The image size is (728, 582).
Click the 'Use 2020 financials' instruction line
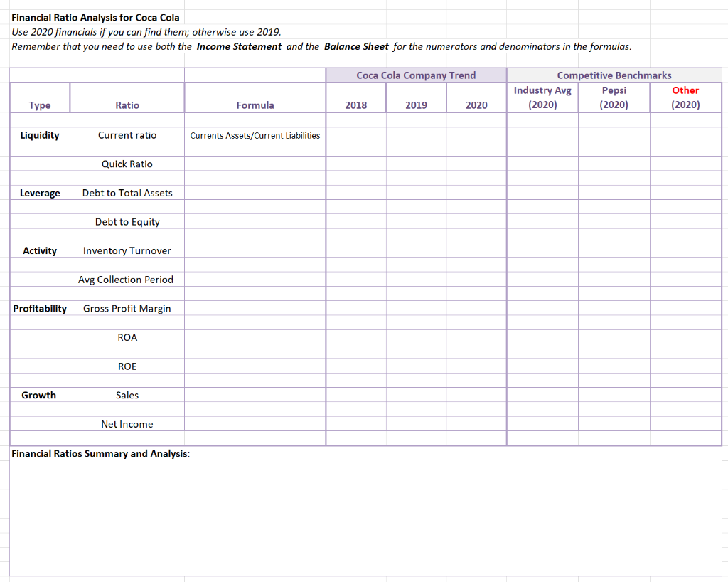146,32
